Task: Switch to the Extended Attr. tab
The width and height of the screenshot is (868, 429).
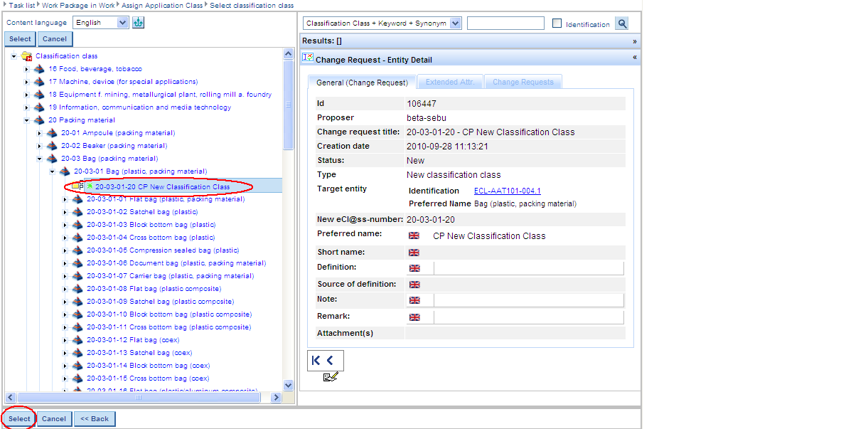Action: coord(449,83)
